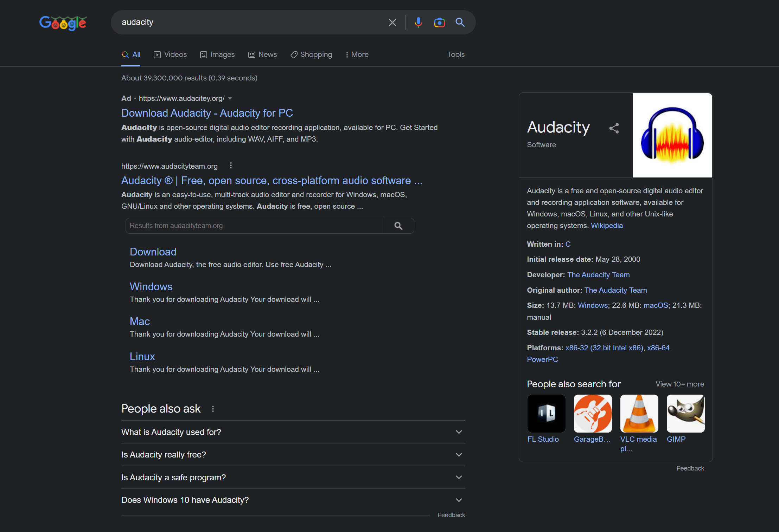Image resolution: width=779 pixels, height=532 pixels.
Task: Open the macOS link in Size row
Action: tap(656, 305)
